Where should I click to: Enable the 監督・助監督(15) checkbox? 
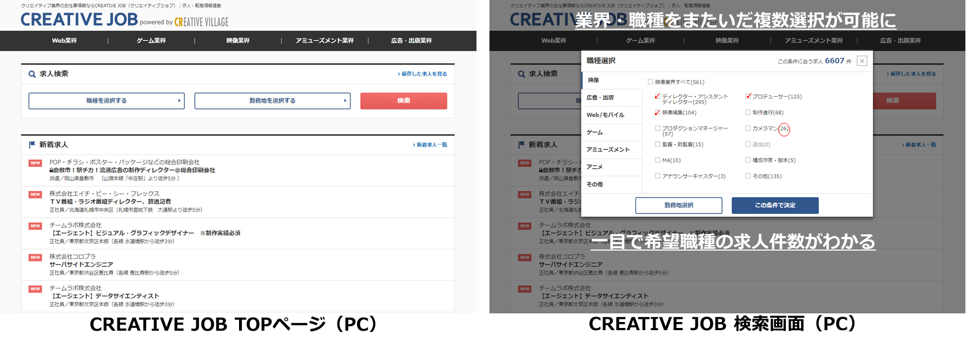tap(658, 145)
